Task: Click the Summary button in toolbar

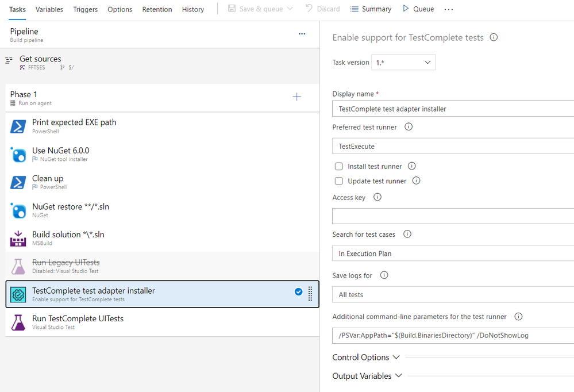Action: (371, 9)
